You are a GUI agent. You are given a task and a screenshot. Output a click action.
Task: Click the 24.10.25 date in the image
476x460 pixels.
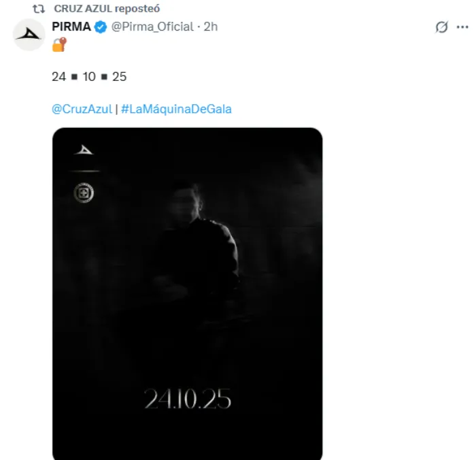pos(187,399)
